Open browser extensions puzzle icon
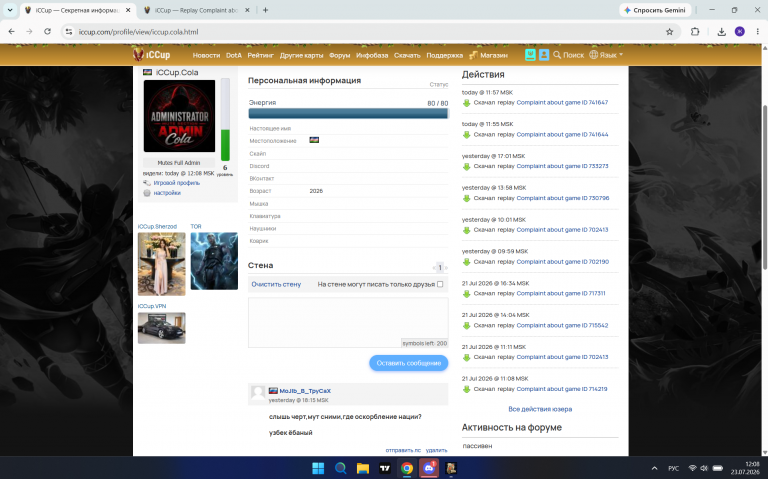 tap(695, 32)
